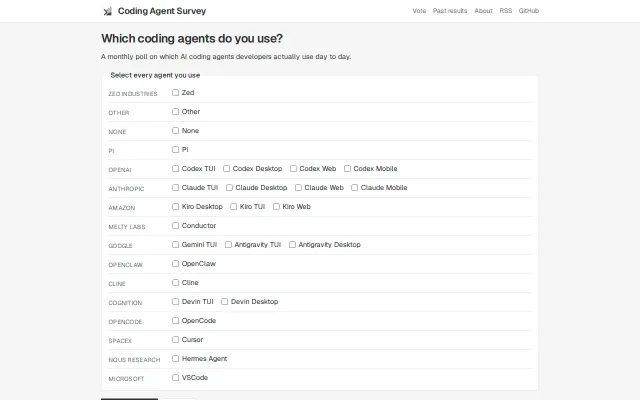The image size is (640, 400).
Task: Tick the Codex Desktop checkbox
Action: [x=227, y=169]
